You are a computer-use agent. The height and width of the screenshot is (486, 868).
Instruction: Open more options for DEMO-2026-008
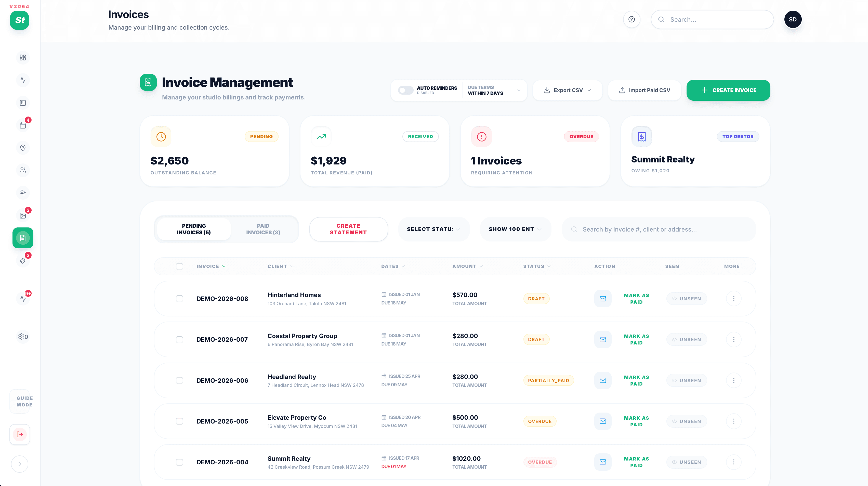[x=733, y=299]
